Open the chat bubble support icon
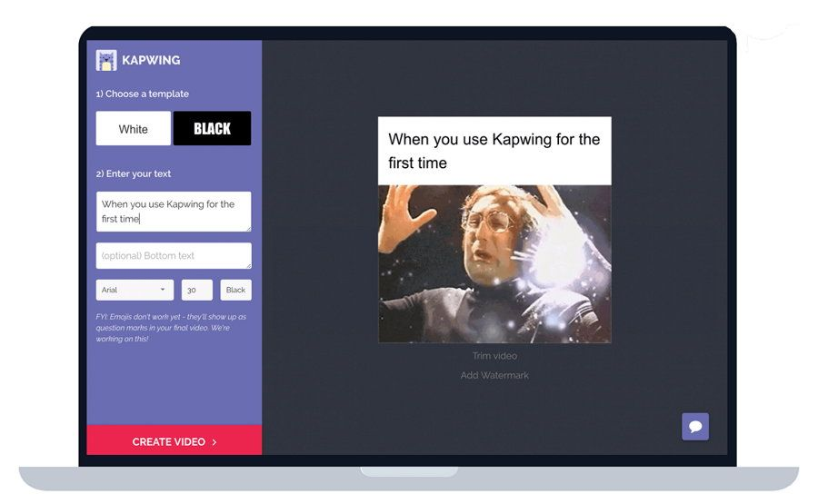 pos(695,427)
